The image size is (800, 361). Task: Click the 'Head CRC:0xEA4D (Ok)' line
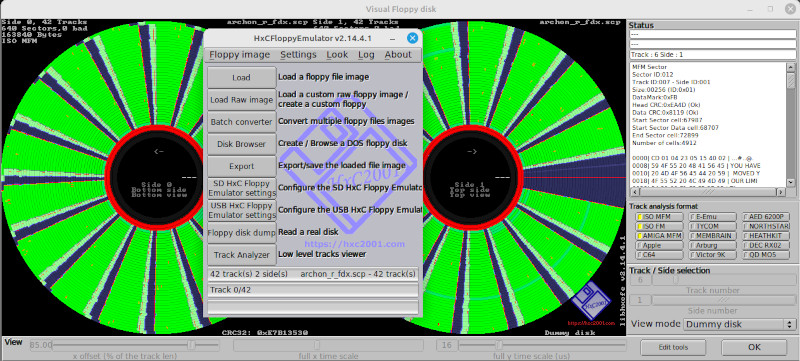tap(666, 105)
